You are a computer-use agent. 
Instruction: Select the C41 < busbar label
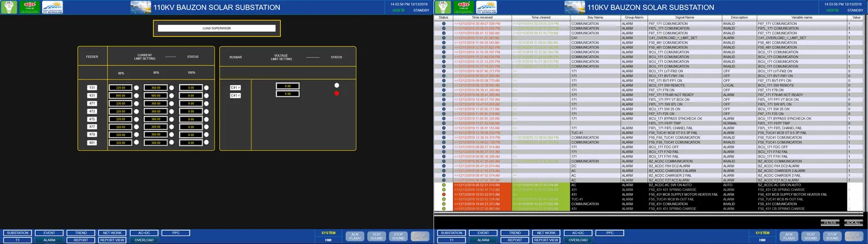(235, 95)
